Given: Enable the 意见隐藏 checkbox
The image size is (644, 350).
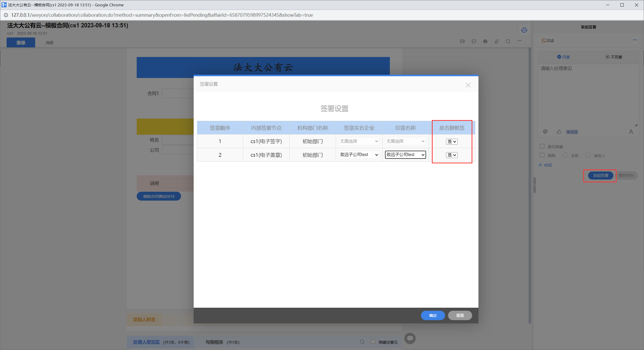Looking at the screenshot, I should (x=542, y=146).
